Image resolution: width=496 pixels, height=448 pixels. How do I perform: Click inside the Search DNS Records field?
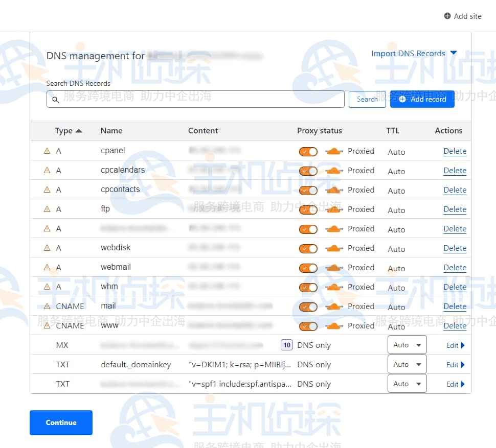194,99
